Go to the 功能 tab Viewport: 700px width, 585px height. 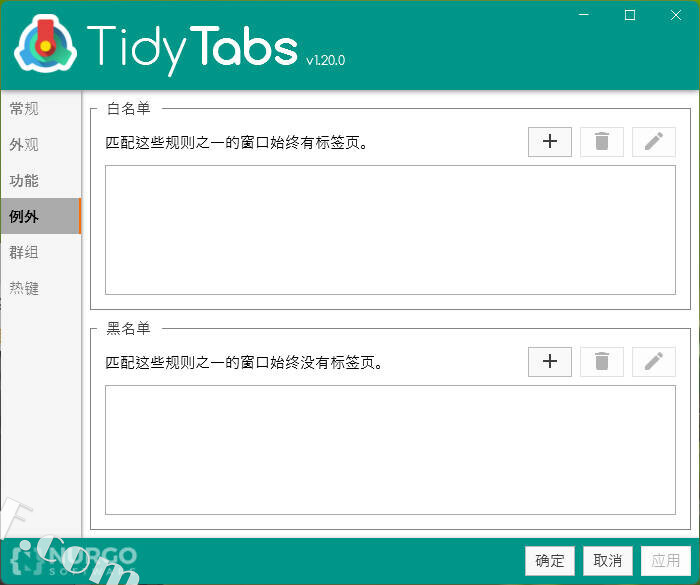24,180
